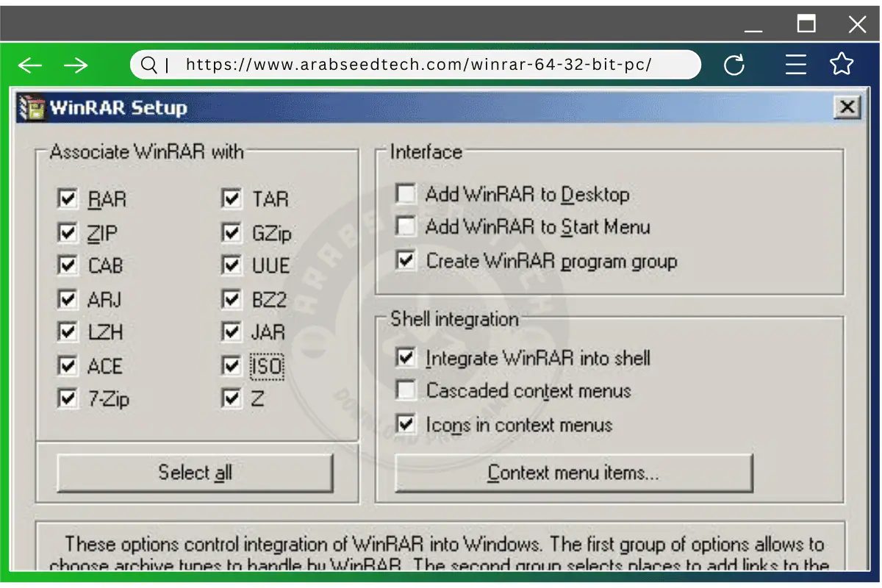The image size is (882, 588).
Task: Enable Add WinRAR to Start Menu
Action: point(406,226)
